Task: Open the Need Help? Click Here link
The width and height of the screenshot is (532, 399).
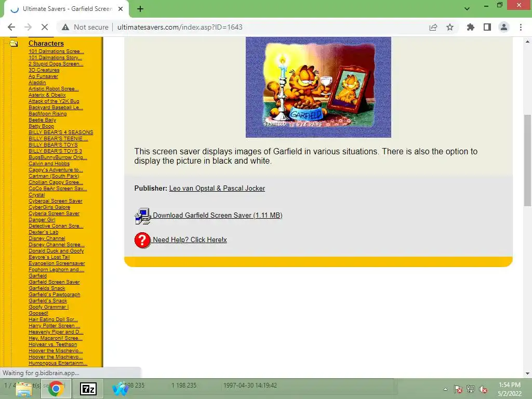Action: tap(190, 240)
